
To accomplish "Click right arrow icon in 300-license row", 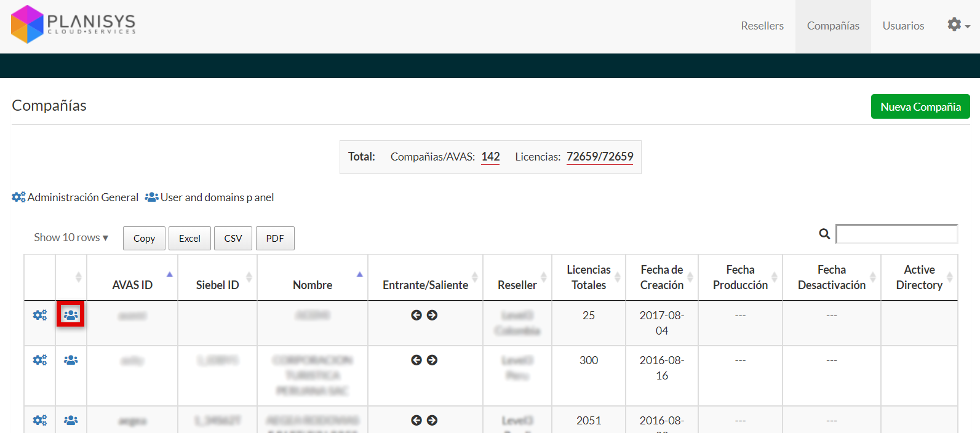I will 432,360.
